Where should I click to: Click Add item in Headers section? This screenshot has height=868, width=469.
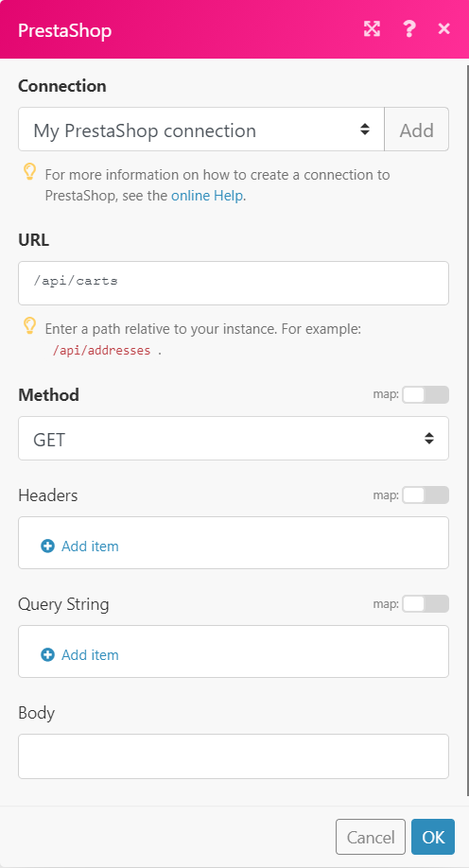click(x=90, y=547)
